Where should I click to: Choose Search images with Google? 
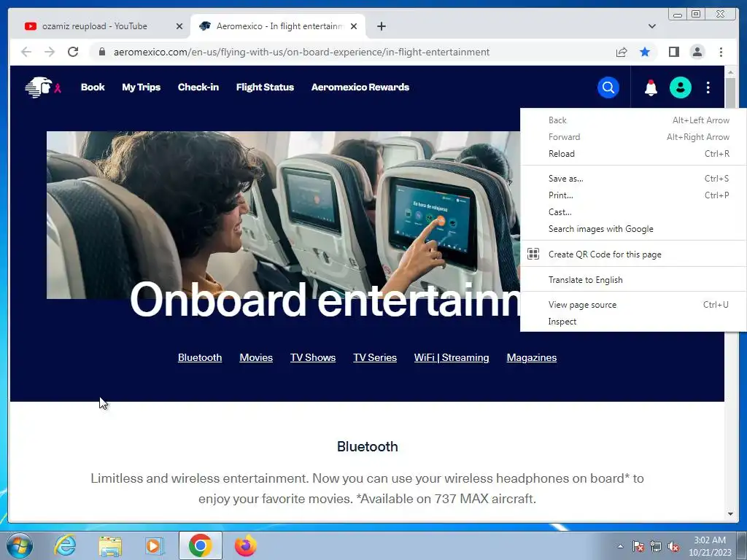(634, 228)
